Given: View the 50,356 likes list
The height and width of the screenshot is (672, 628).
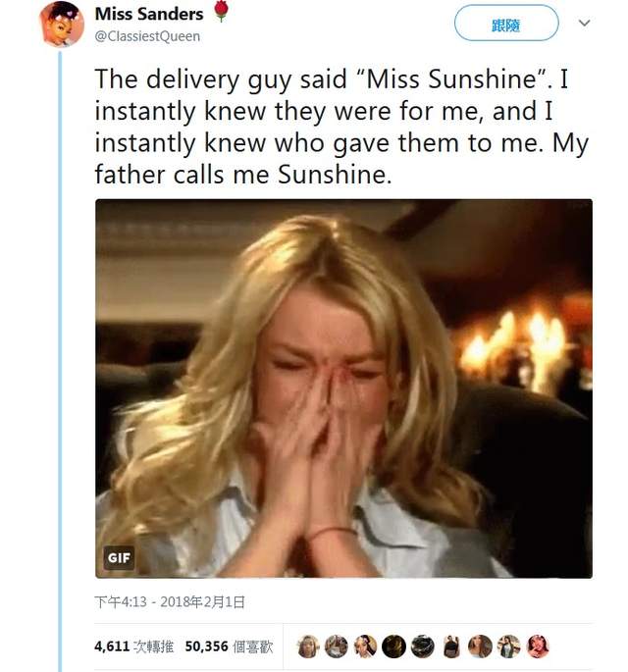Looking at the screenshot, I should (x=228, y=646).
